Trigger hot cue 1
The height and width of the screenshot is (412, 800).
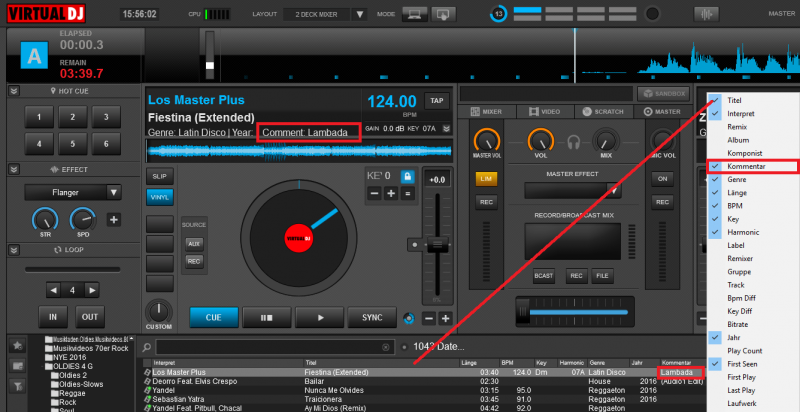pos(39,117)
